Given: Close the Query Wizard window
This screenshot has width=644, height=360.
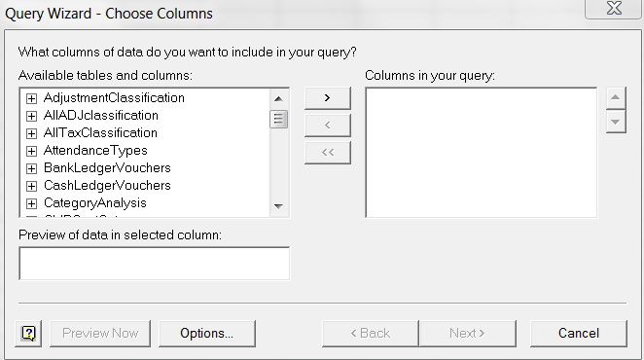Looking at the screenshot, I should coord(614,8).
